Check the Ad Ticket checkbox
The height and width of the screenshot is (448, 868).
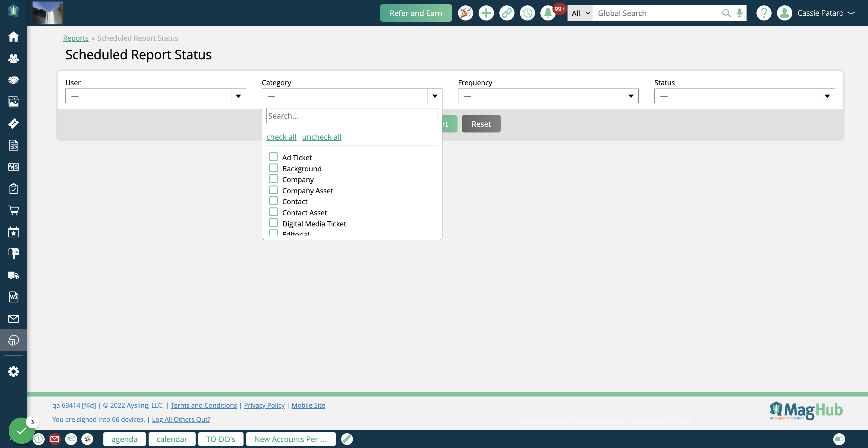point(273,157)
